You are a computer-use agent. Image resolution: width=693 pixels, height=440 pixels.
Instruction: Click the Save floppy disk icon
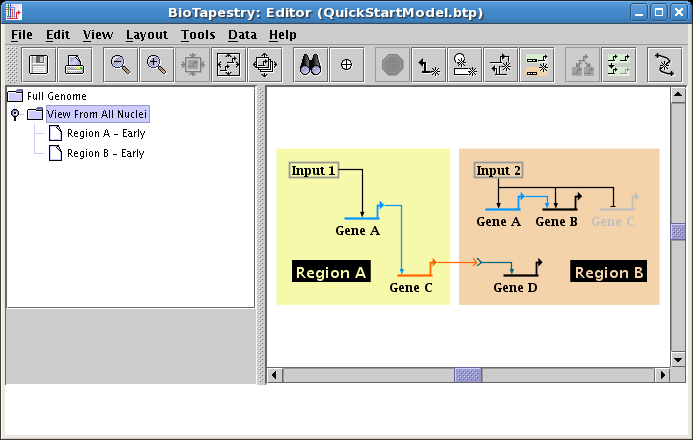click(x=39, y=65)
